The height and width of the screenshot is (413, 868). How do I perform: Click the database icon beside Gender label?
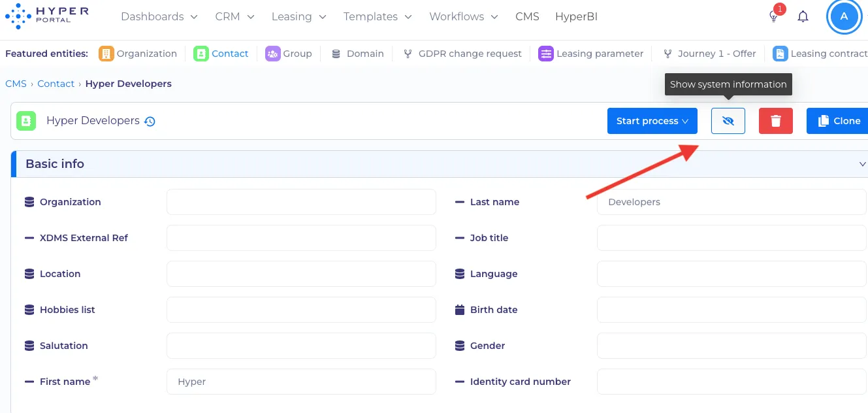tap(460, 346)
